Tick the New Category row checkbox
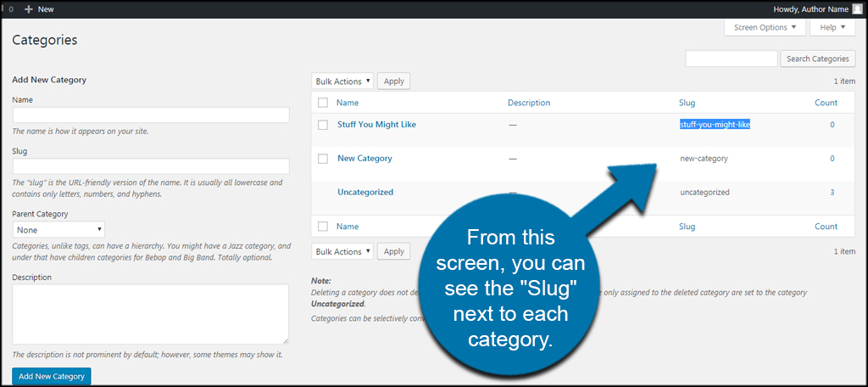The width and height of the screenshot is (868, 387). pyautogui.click(x=322, y=159)
